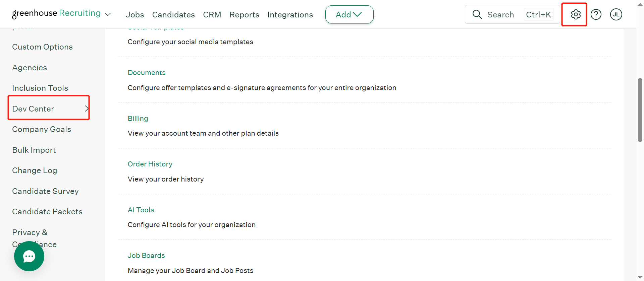
Task: Open the settings gear icon
Action: point(576,14)
